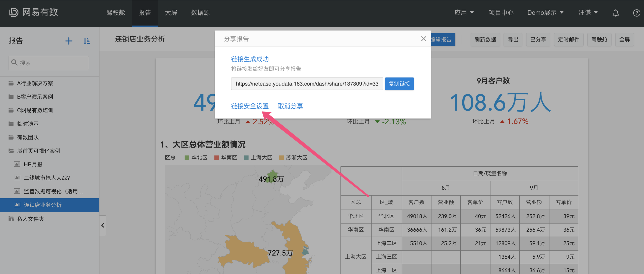
Task: Switch to the 数据源 tab
Action: click(x=200, y=13)
